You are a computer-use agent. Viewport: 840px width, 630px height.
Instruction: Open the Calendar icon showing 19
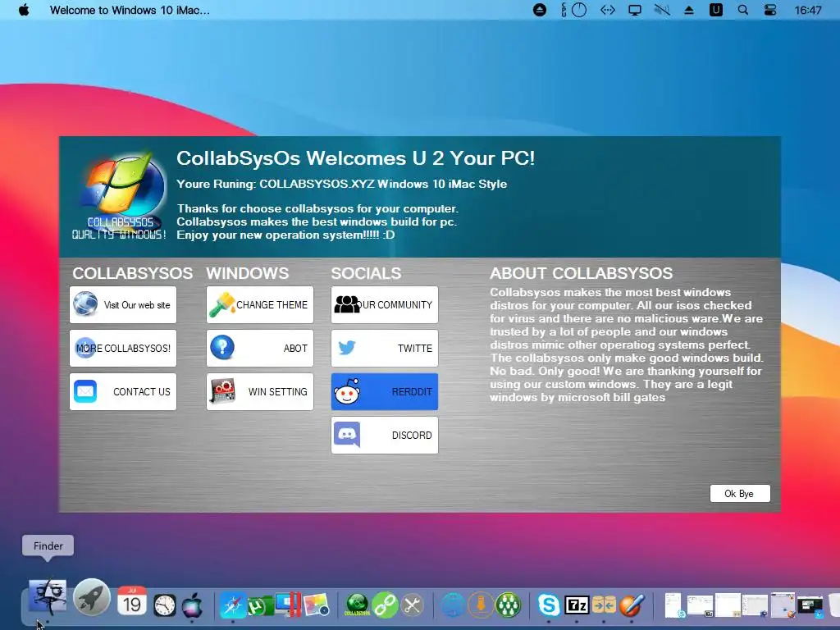132,601
